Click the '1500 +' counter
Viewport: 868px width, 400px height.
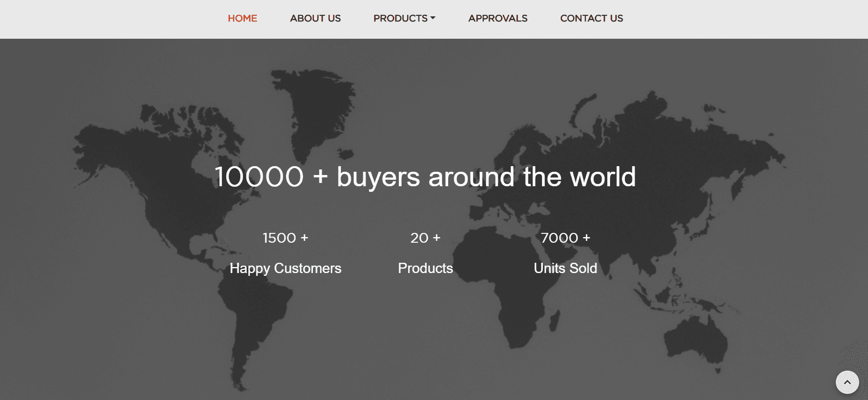coord(285,238)
